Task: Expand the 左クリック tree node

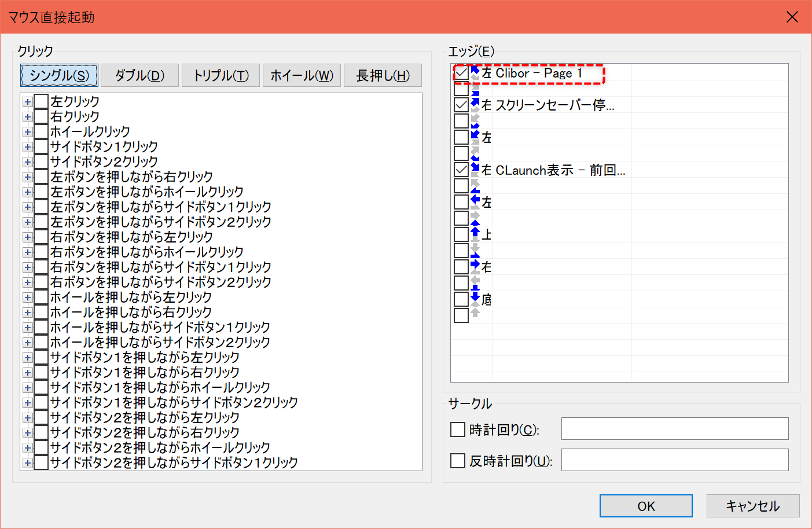Action: (27, 102)
